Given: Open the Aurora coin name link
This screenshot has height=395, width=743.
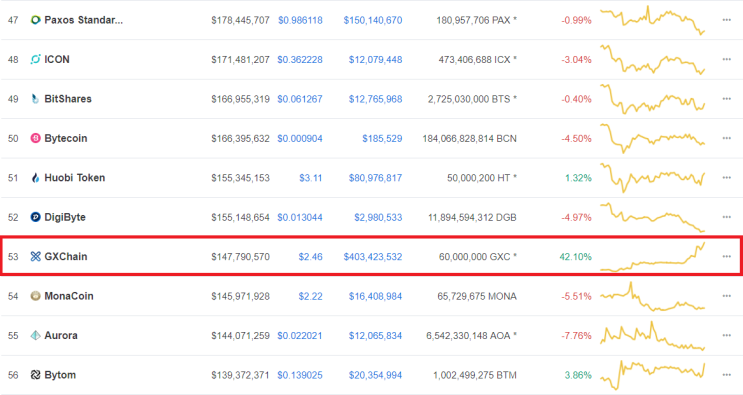Looking at the screenshot, I should click(61, 335).
